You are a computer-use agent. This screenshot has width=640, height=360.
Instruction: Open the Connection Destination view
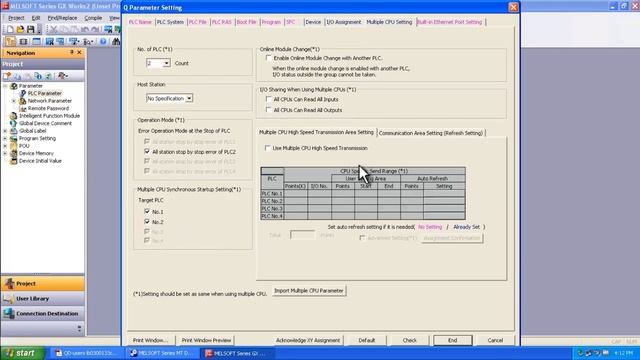pos(43,313)
